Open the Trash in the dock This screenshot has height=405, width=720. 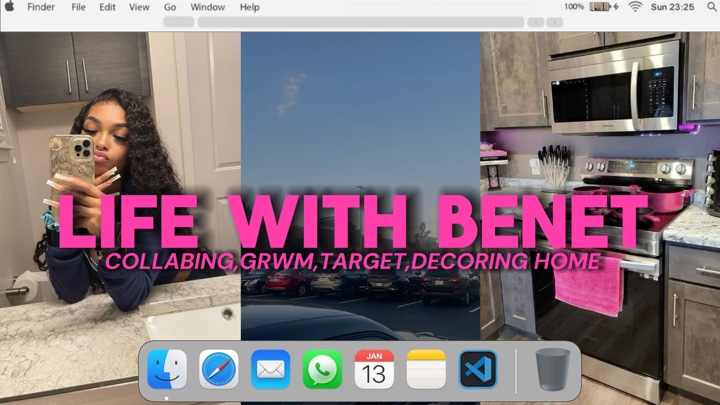click(x=552, y=370)
